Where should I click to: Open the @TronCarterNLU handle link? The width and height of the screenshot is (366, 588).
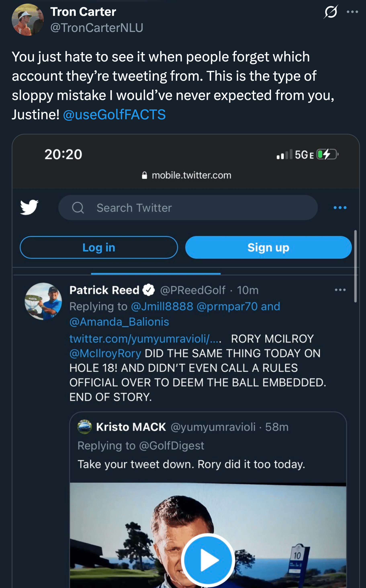pyautogui.click(x=97, y=28)
